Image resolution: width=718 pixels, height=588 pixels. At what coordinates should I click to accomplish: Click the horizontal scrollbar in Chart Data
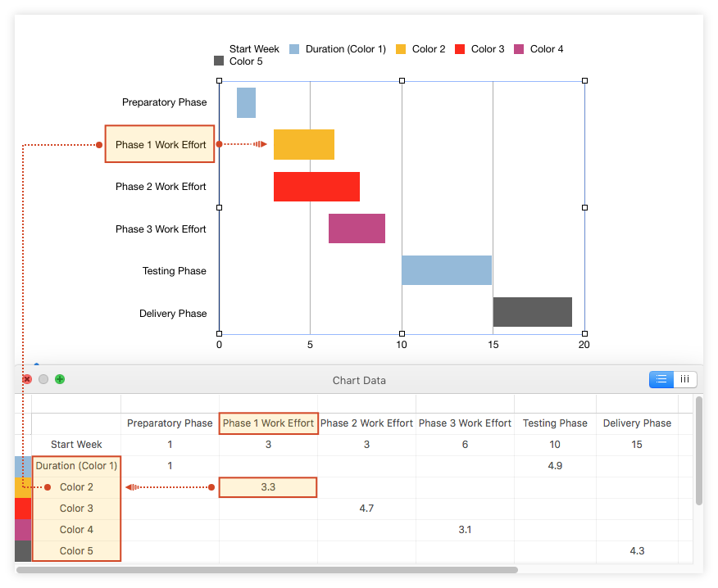266,569
